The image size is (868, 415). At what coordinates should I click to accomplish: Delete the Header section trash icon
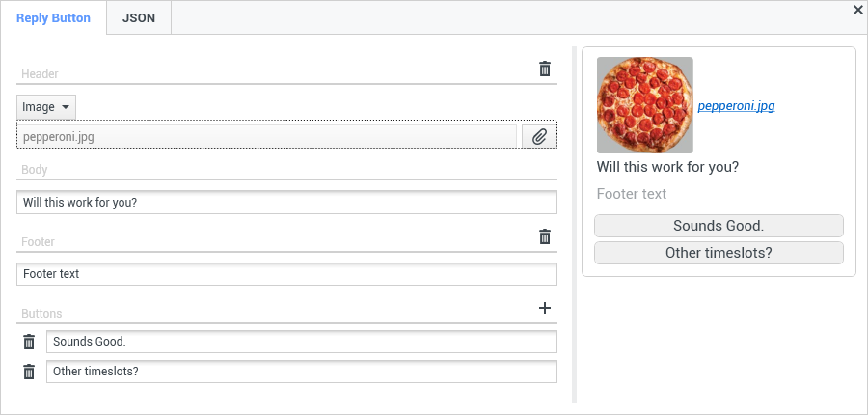tap(545, 69)
